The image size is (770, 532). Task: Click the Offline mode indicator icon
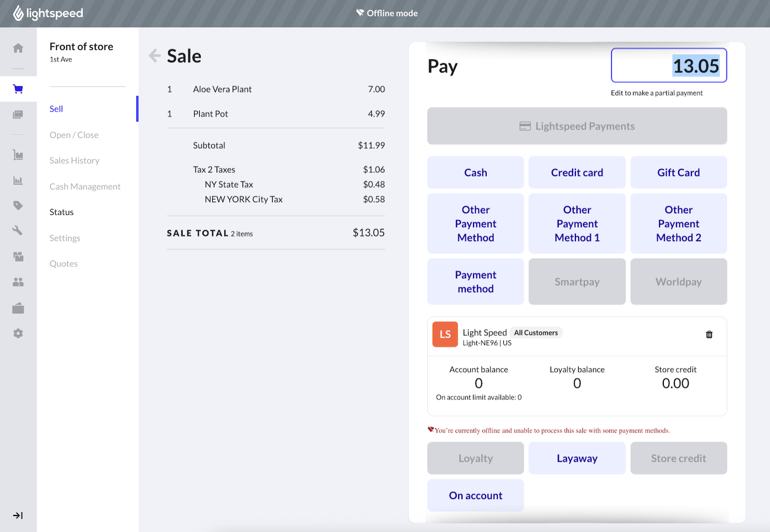(x=360, y=13)
